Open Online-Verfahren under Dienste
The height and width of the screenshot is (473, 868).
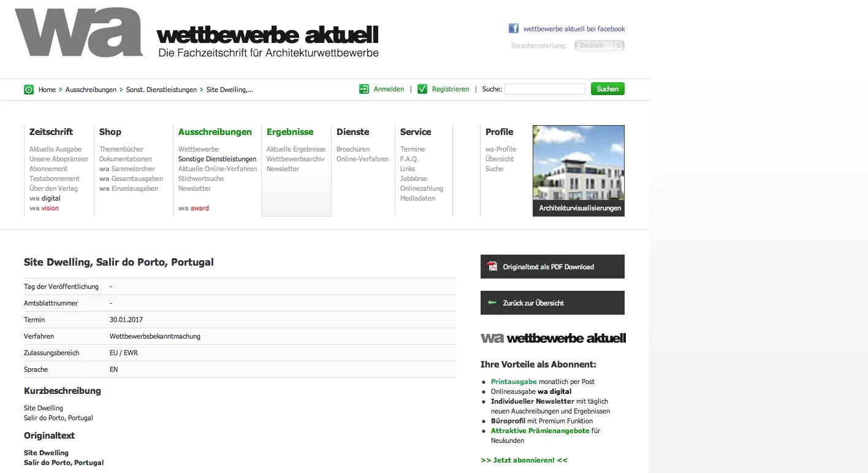362,159
